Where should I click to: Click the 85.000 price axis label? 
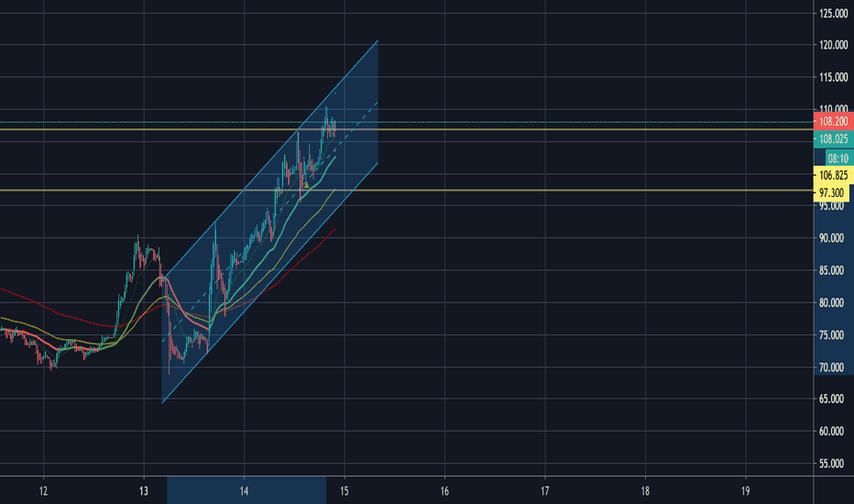(x=832, y=270)
